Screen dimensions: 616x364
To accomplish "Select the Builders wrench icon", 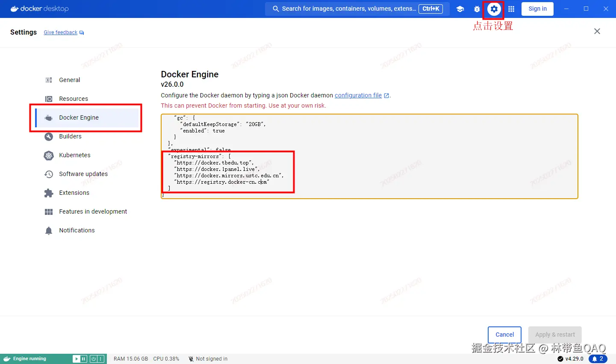I will 49,136.
